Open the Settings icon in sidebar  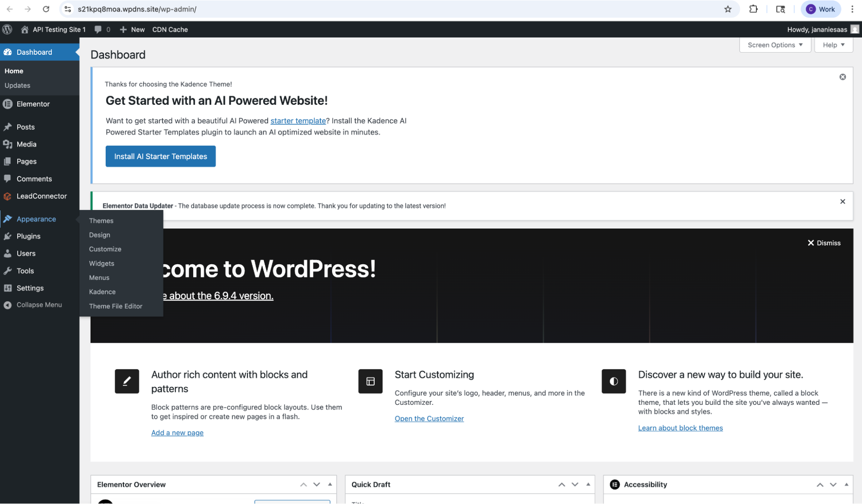[x=8, y=288]
